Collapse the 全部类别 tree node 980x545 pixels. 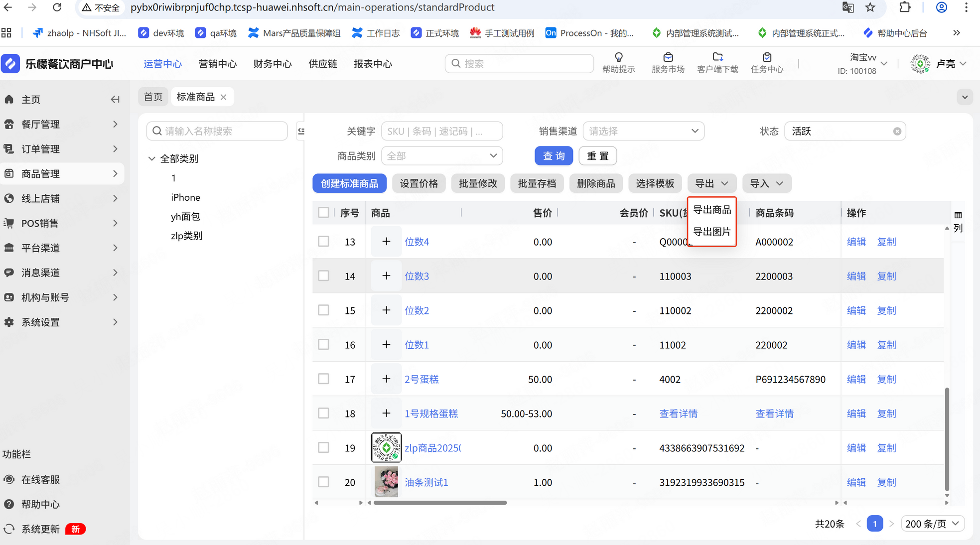click(152, 158)
